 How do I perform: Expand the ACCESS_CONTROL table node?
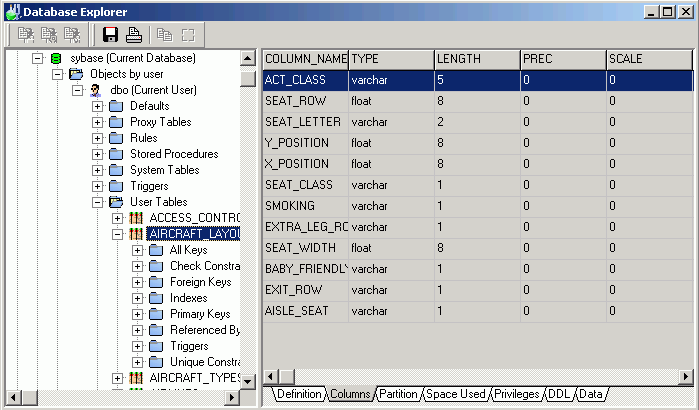point(117,218)
